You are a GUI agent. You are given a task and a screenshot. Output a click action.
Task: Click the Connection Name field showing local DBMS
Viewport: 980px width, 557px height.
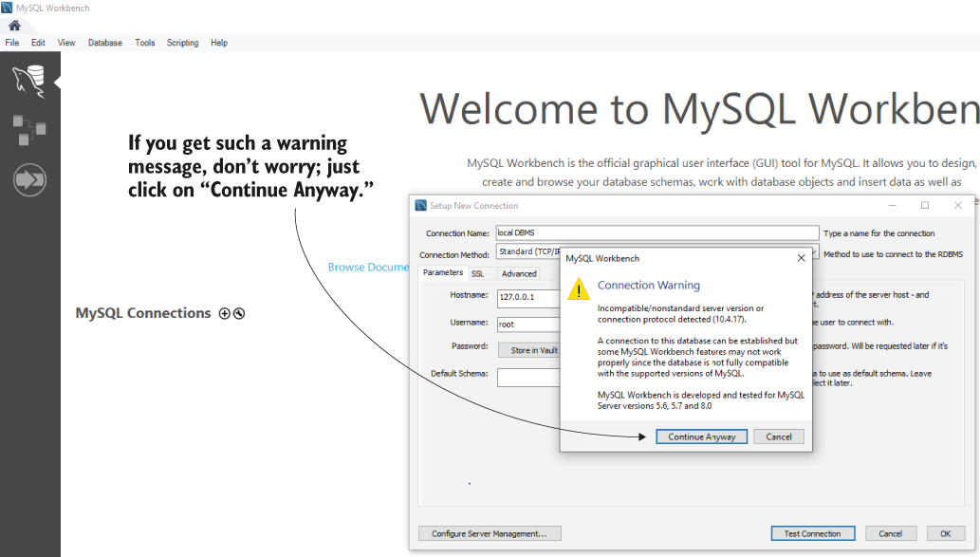tap(656, 232)
